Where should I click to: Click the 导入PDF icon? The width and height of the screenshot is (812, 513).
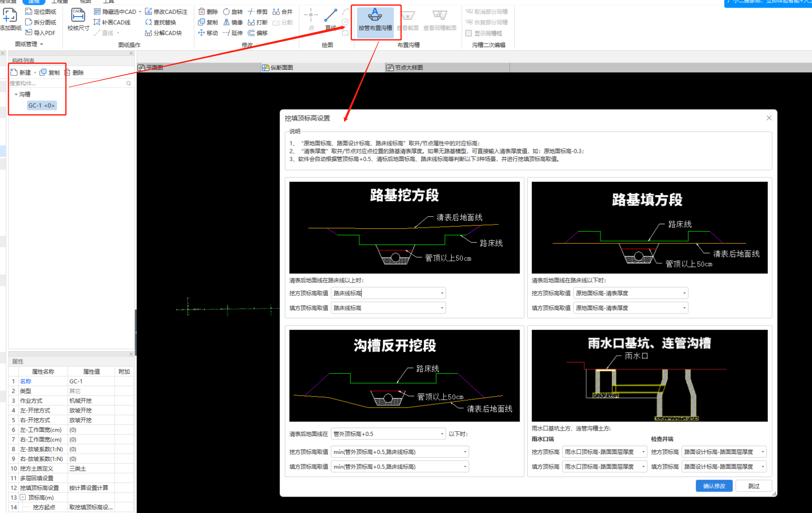pyautogui.click(x=41, y=33)
